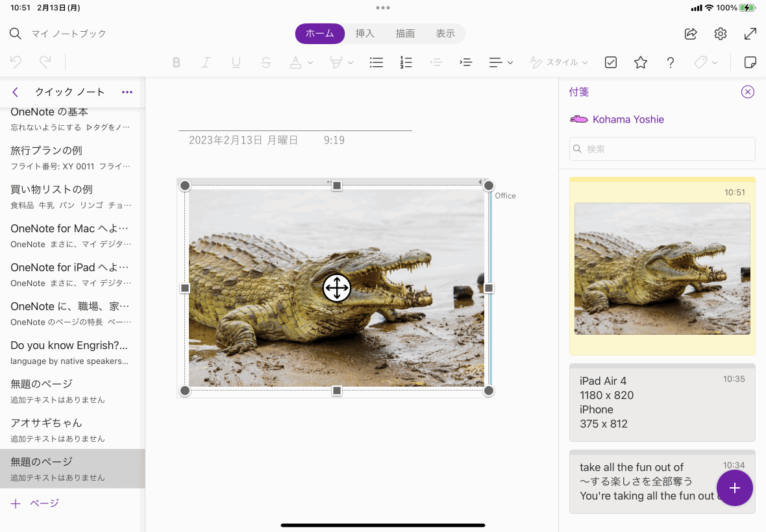Open the paragraph alignment dropdown
The image size is (766, 532).
[x=500, y=62]
